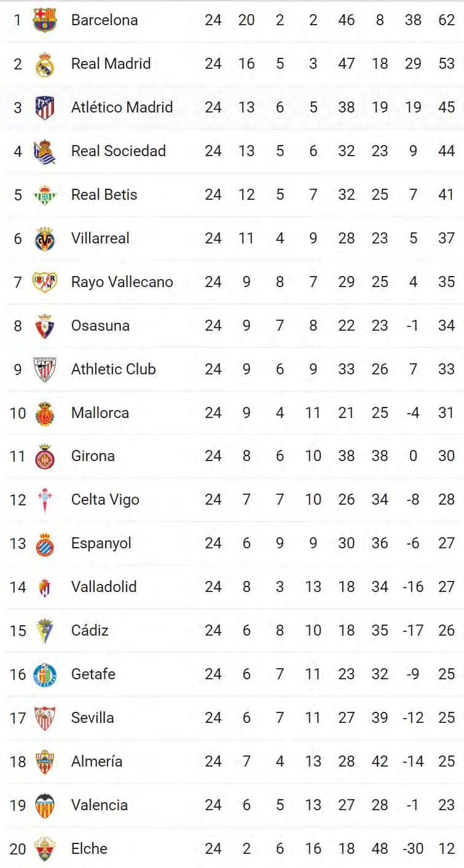Click the Valencia bat crest icon

tap(45, 805)
